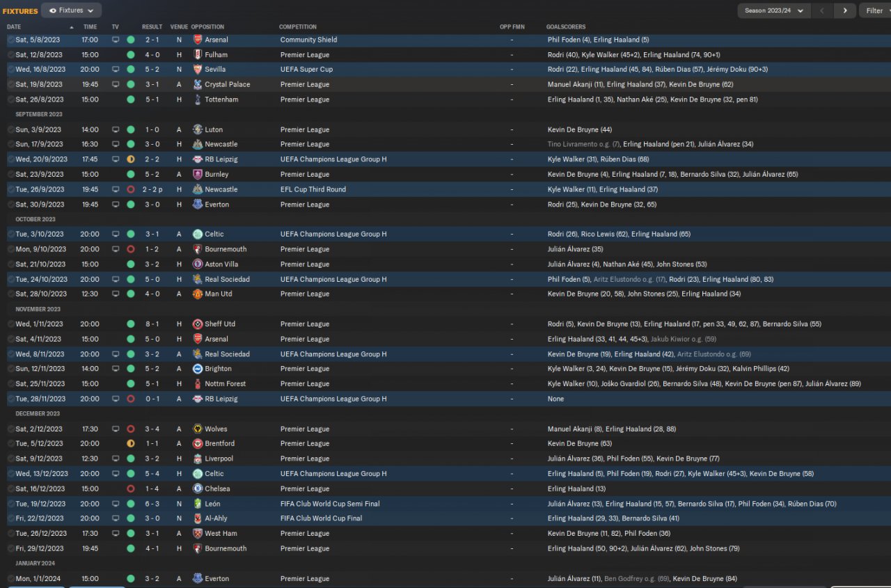Click the green win indicator on the Sheff Utd row
The image size is (891, 588).
tap(131, 324)
